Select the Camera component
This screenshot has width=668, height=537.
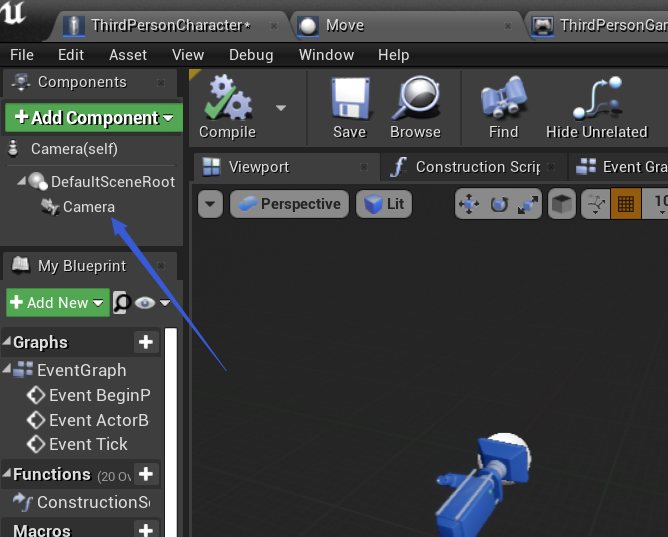pos(89,207)
